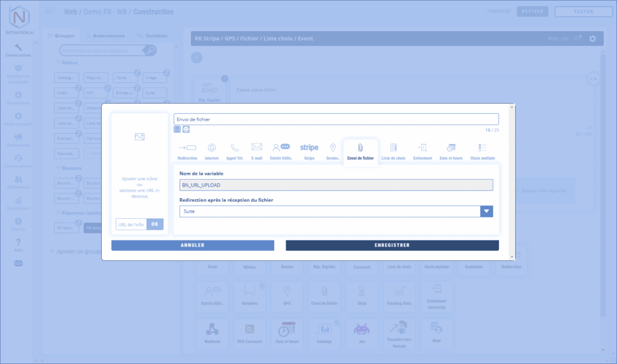
Task: Click the ENREGISTRER button
Action: click(392, 245)
